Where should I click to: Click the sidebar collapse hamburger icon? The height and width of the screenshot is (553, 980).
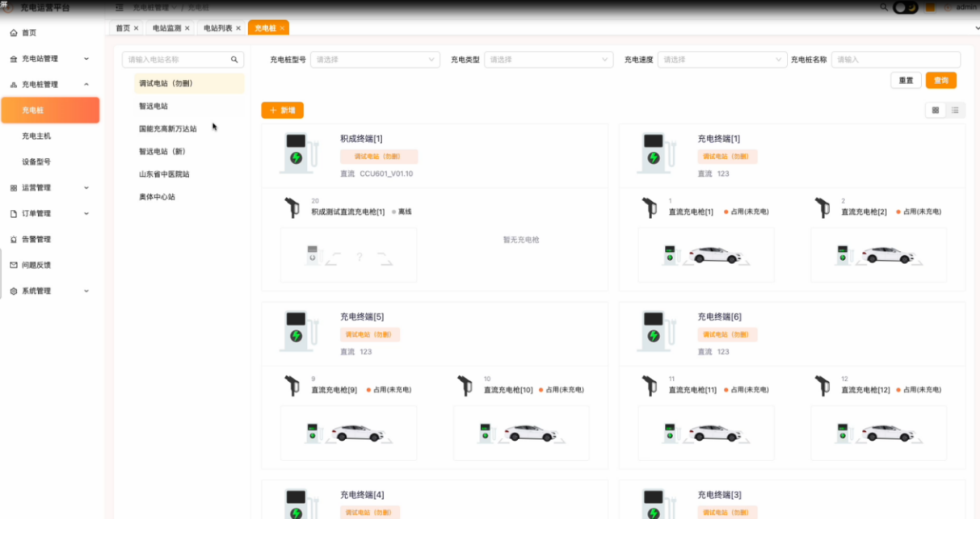tap(120, 7)
